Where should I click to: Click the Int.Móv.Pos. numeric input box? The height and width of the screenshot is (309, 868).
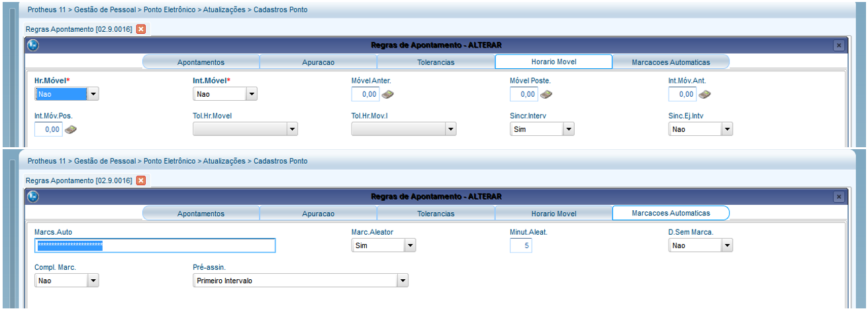[48, 129]
